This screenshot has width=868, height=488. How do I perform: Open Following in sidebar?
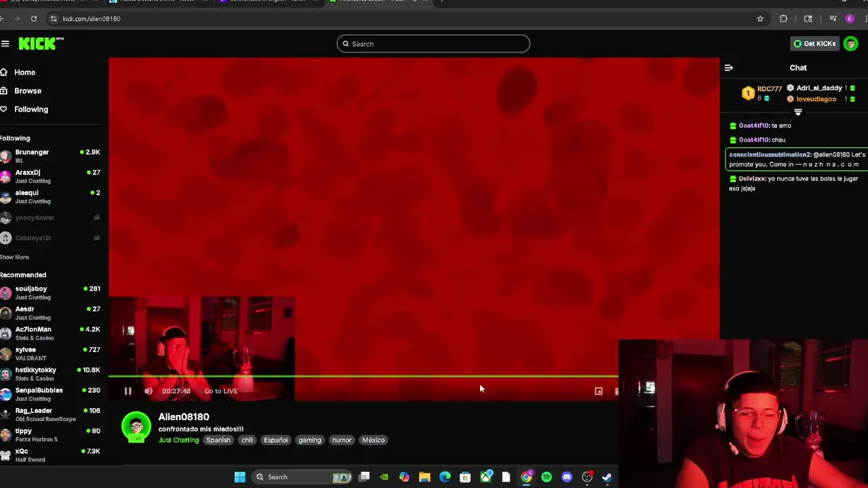click(31, 109)
